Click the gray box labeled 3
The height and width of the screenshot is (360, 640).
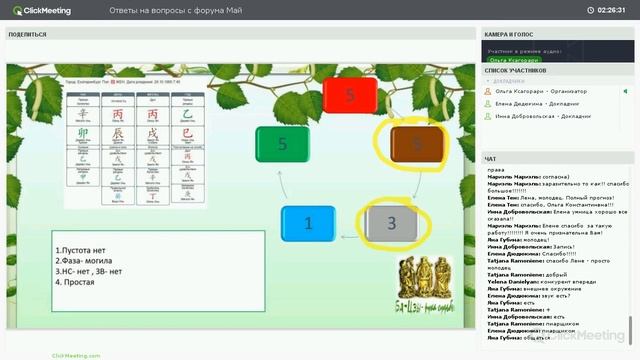tap(391, 223)
